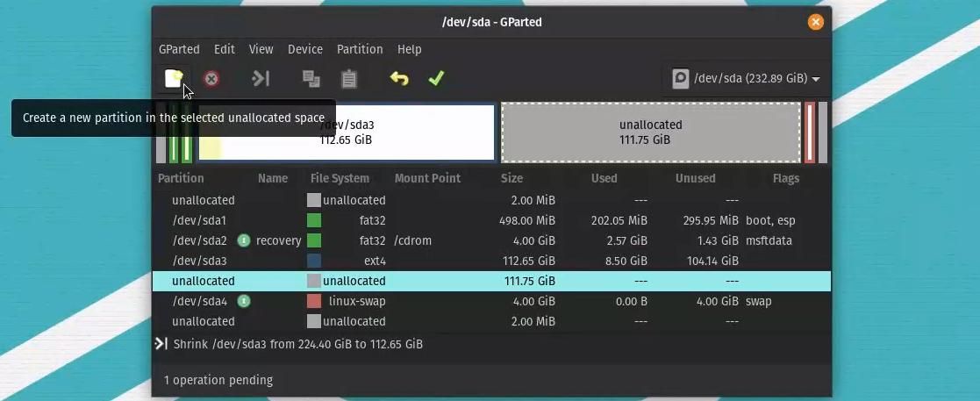Image resolution: width=980 pixels, height=401 pixels.
Task: Open the GParted menu
Action: click(179, 49)
